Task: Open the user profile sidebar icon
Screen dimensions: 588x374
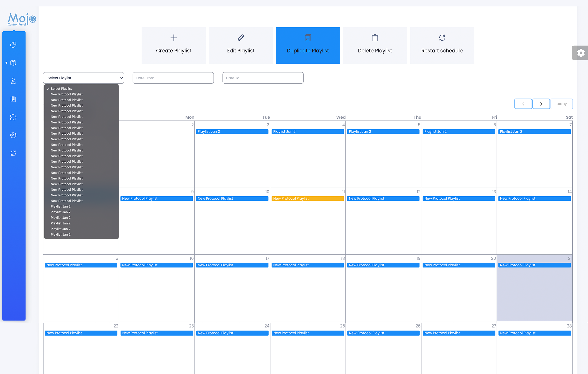Action: 13,81
